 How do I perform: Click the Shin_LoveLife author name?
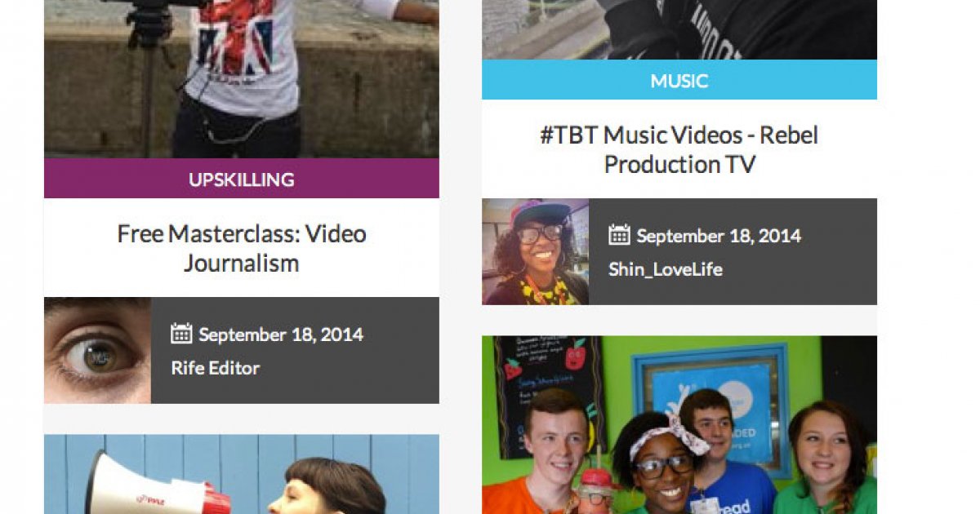pos(666,269)
